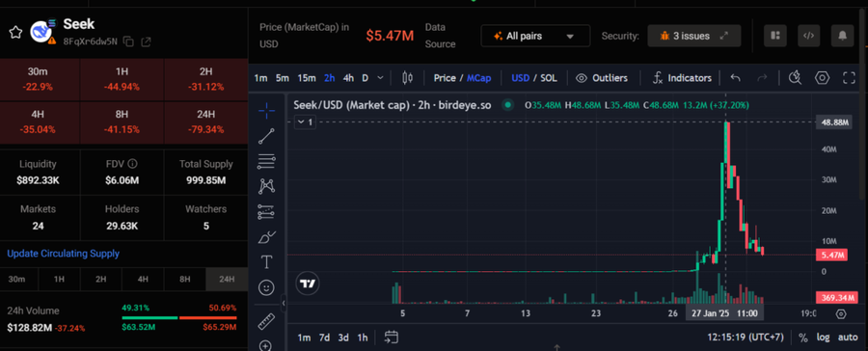Viewport: 868px width, 351px height.
Task: Set chart date range to 1m
Action: click(304, 337)
